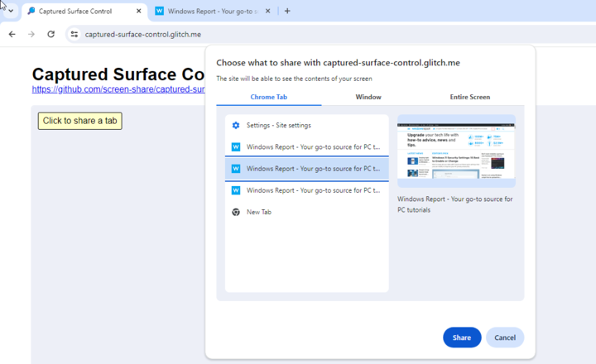The image size is (596, 364).
Task: Choose the New Tab entry
Action: pyautogui.click(x=307, y=212)
